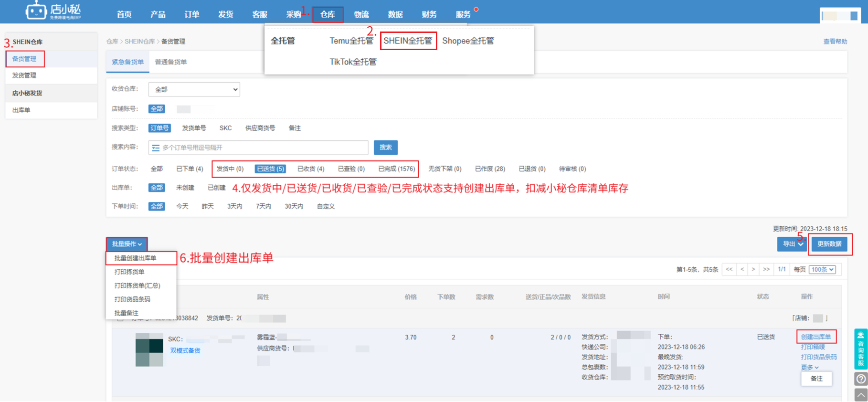This screenshot has height=402, width=868.
Task: Click the search content input field
Action: [x=258, y=148]
